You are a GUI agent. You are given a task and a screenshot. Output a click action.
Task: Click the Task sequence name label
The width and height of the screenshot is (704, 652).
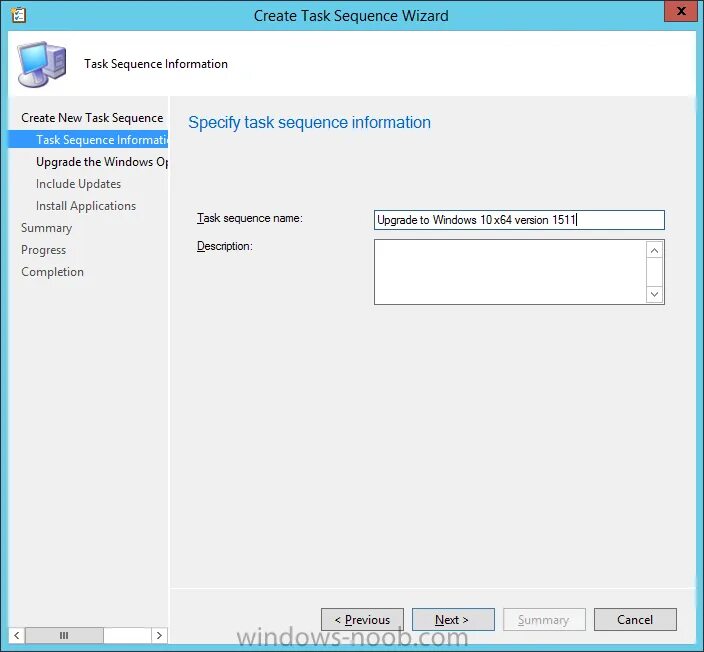(250, 218)
